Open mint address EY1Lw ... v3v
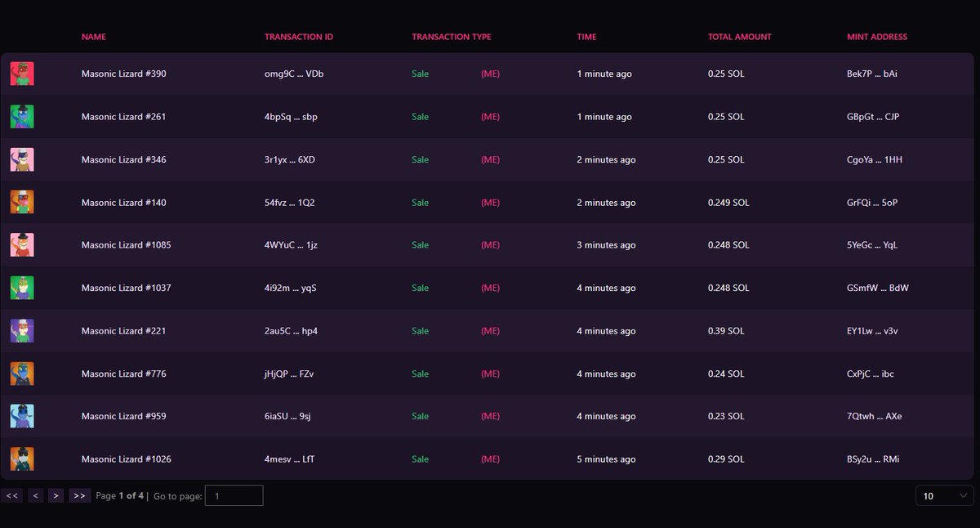The width and height of the screenshot is (980, 528). 874,331
